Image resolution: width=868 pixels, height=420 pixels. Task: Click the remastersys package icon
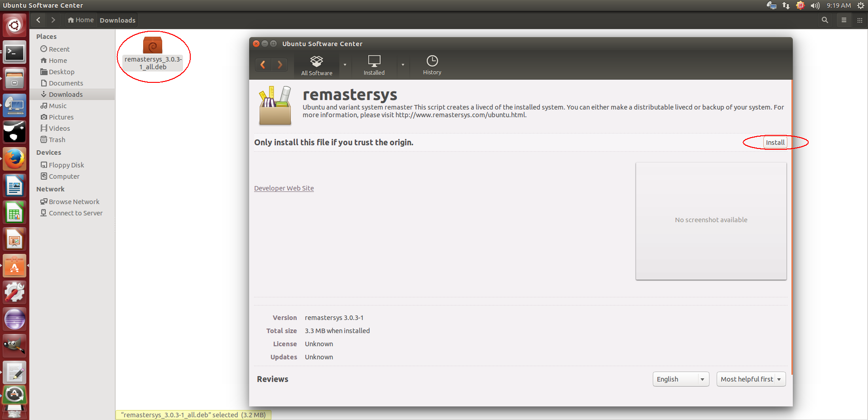275,105
